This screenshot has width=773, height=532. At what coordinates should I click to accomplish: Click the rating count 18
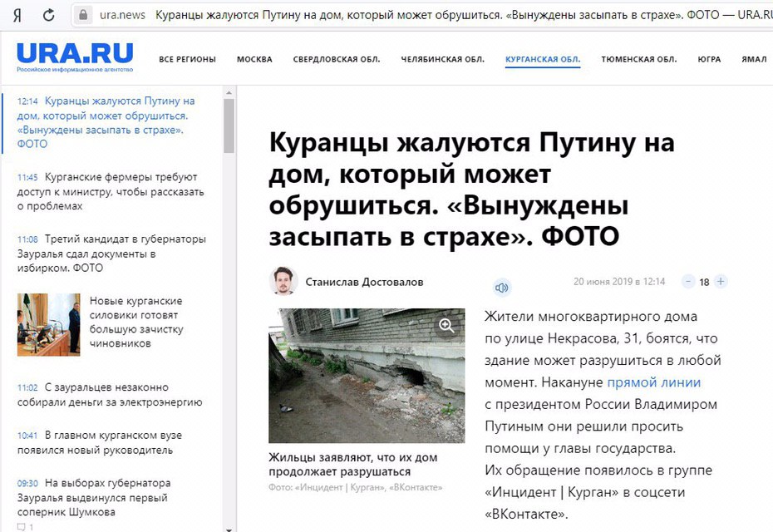click(704, 282)
